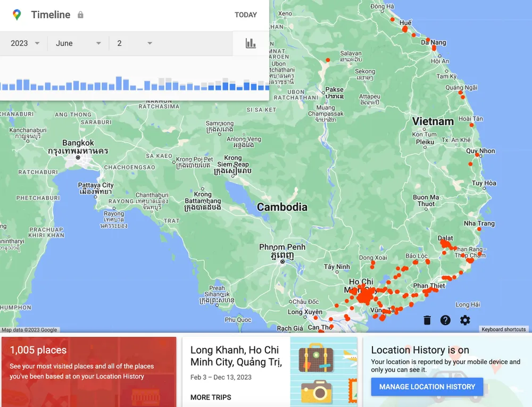The height and width of the screenshot is (407, 532).
Task: Click the trash icon on the map
Action: 426,320
